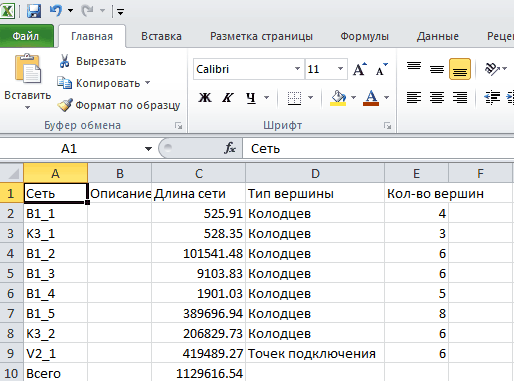The width and height of the screenshot is (514, 381).
Task: Select the Кол-во вершин header cell
Action: click(x=417, y=193)
